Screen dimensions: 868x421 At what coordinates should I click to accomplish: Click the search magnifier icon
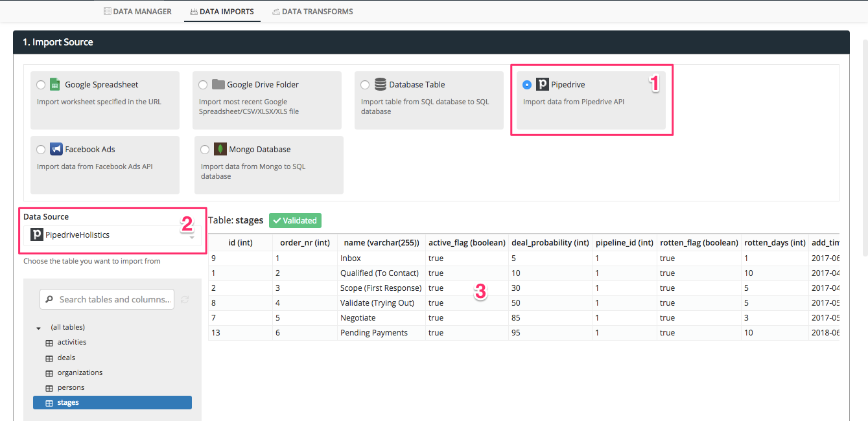point(50,299)
